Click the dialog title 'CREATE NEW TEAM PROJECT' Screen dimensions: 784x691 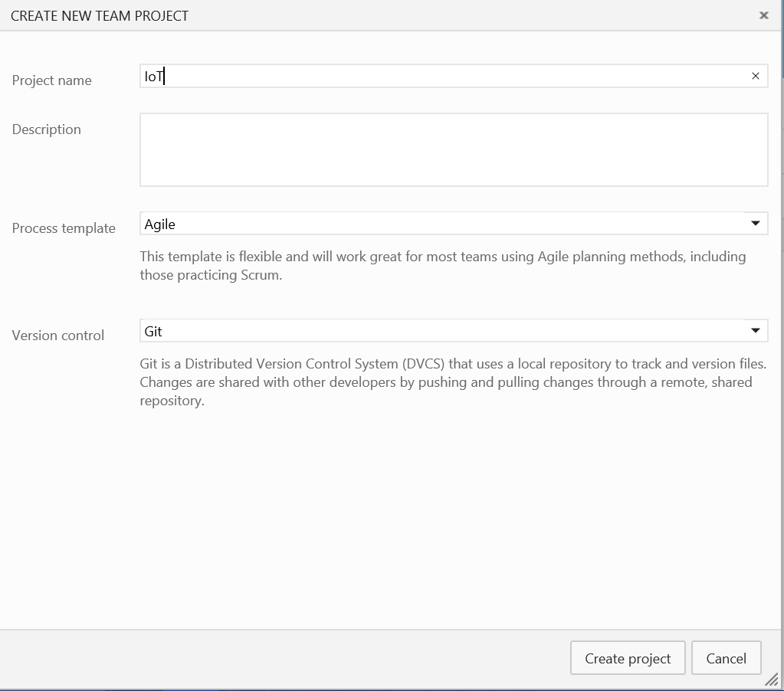tap(100, 15)
